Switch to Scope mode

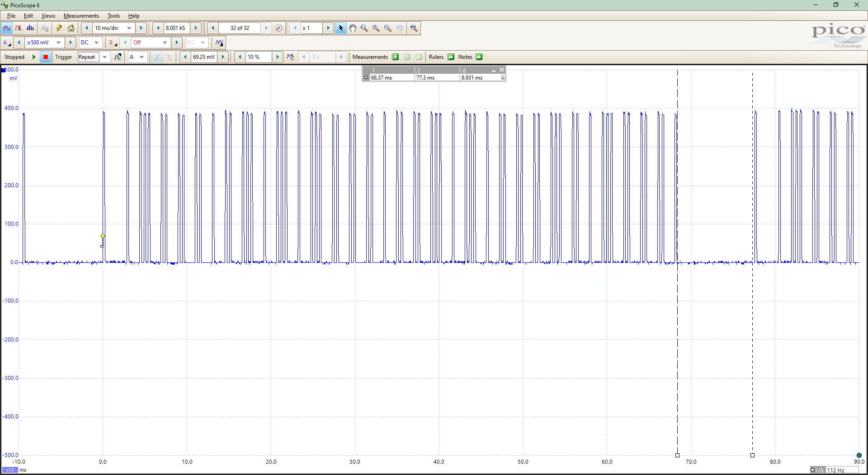[7, 28]
